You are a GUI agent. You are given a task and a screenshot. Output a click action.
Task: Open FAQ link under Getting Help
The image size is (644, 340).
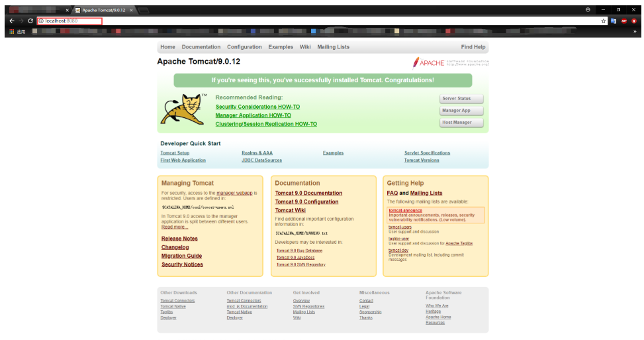pos(392,194)
